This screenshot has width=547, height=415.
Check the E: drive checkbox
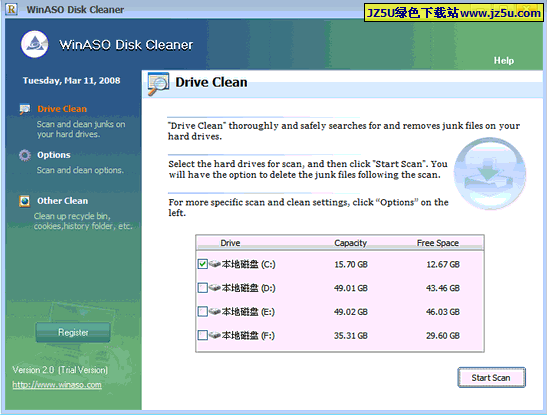tap(202, 311)
